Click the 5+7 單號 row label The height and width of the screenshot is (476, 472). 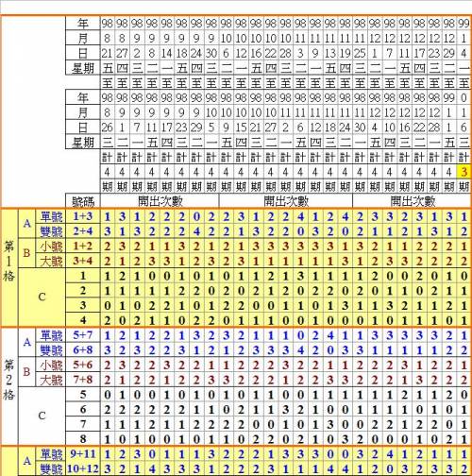[x=83, y=335]
